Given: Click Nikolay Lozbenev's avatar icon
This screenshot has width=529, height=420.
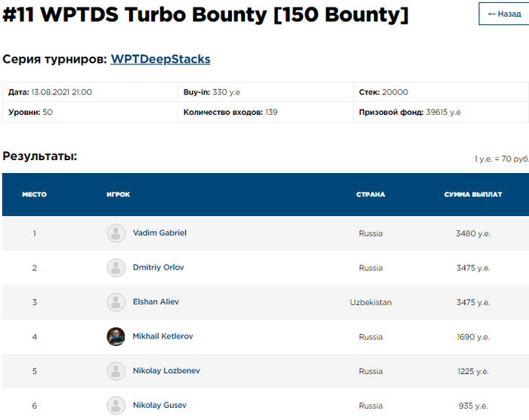Looking at the screenshot, I should (x=116, y=371).
